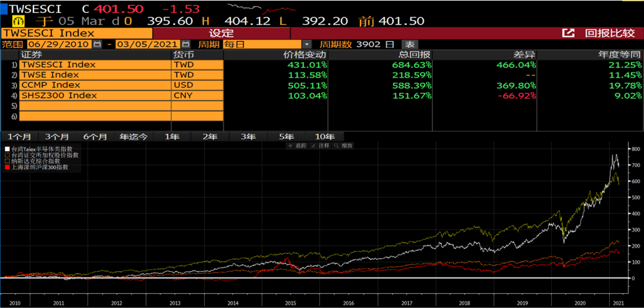Viewport: 644px width, 308px height.
Task: Click price change value 505.11%
Action: (307, 86)
